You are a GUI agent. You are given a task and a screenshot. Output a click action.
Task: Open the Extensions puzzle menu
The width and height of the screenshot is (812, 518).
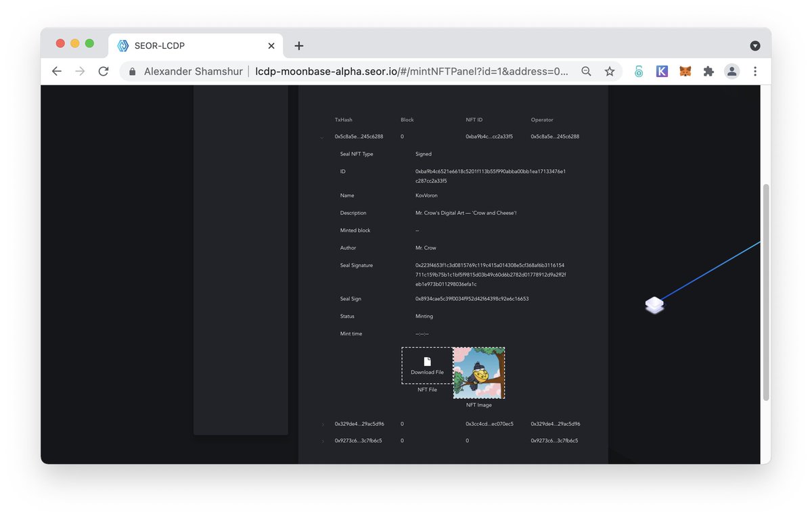(708, 71)
